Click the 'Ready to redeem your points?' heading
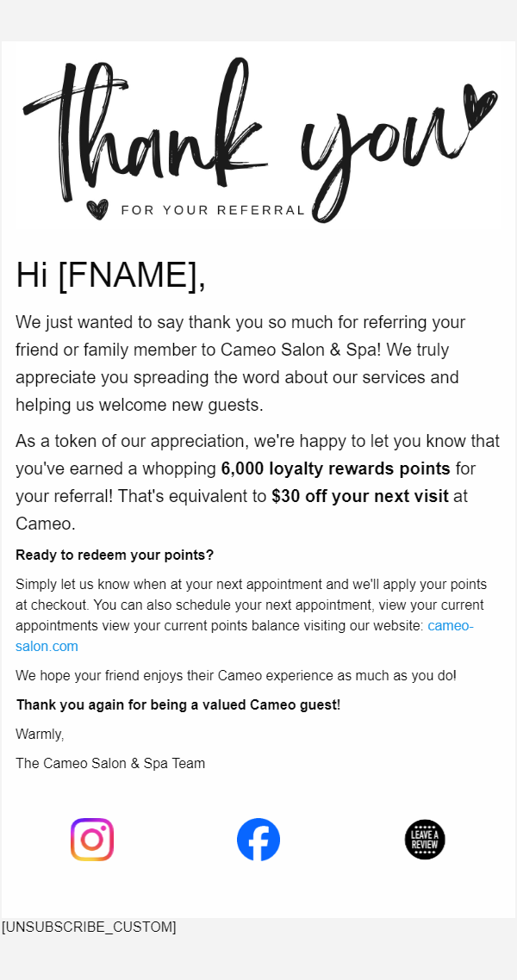 [115, 555]
